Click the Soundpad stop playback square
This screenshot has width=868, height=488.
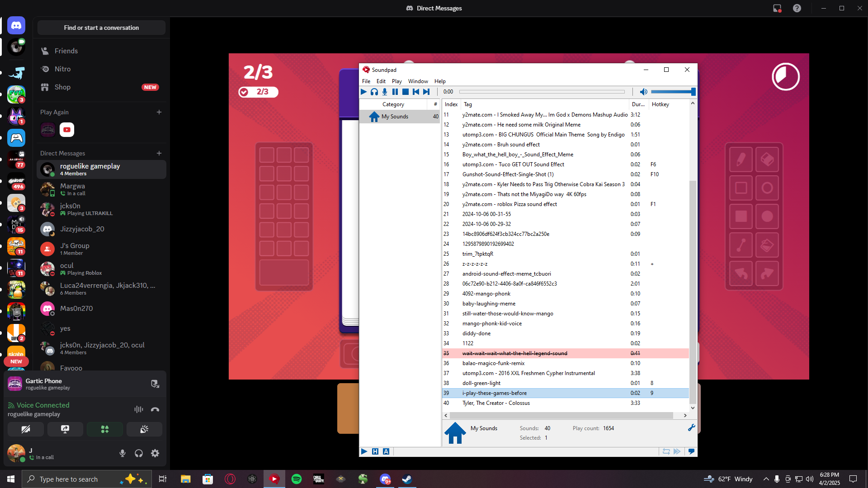(406, 92)
